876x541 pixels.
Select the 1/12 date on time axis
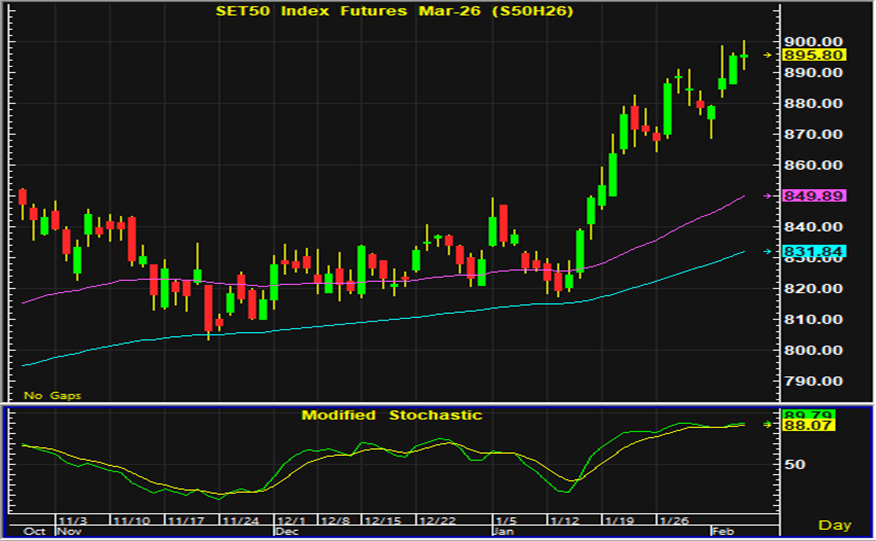(564, 522)
